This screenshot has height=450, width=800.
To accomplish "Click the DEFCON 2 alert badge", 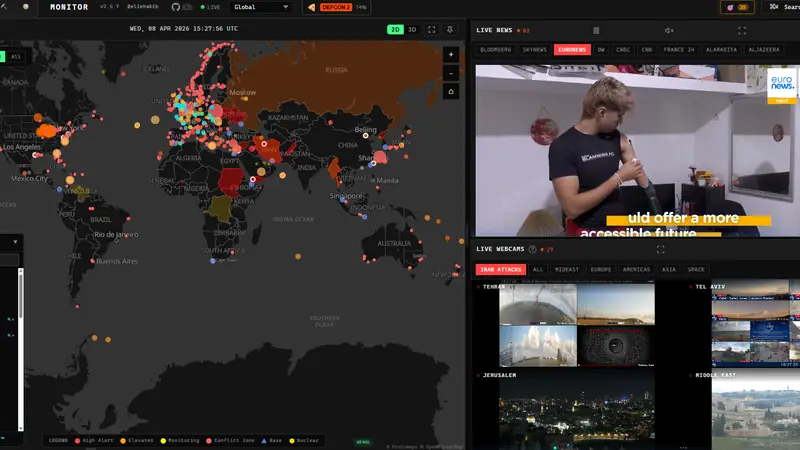I will coord(335,7).
